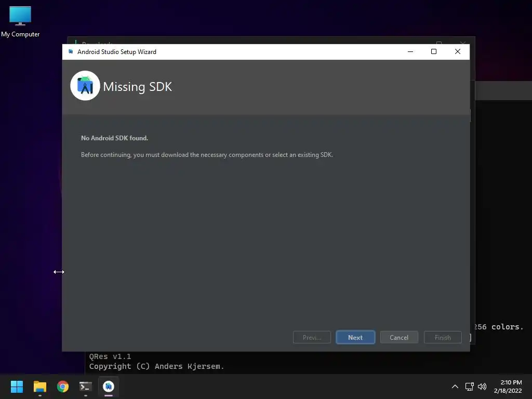This screenshot has width=532, height=399.
Task: Show hidden system tray icons
Action: coord(455,387)
